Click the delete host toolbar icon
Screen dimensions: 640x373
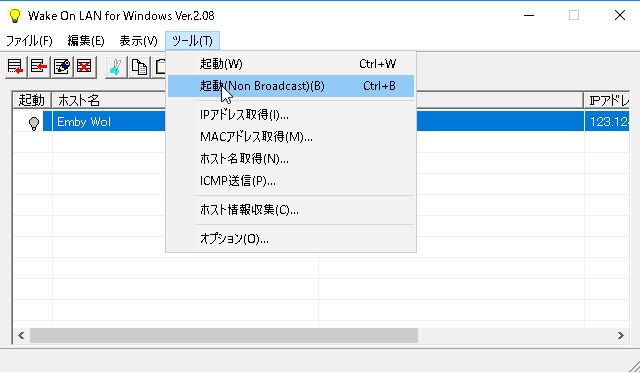pos(84,67)
